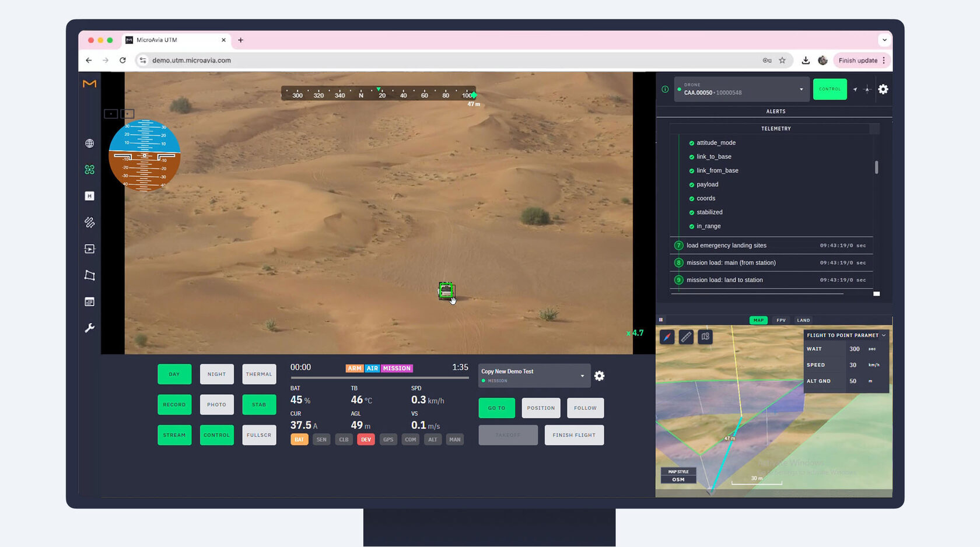Open the Copy New Demo Test mission dropdown
Image resolution: width=980 pixels, height=547 pixels.
581,376
